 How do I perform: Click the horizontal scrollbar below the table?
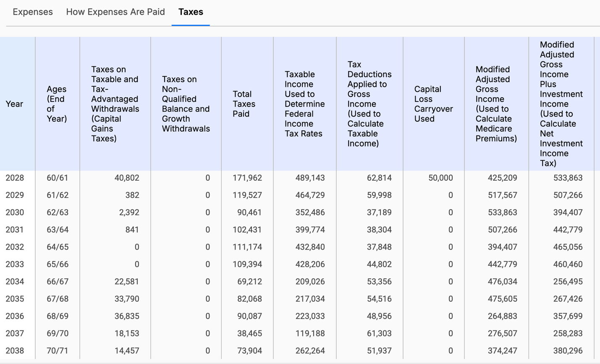(x=294, y=361)
